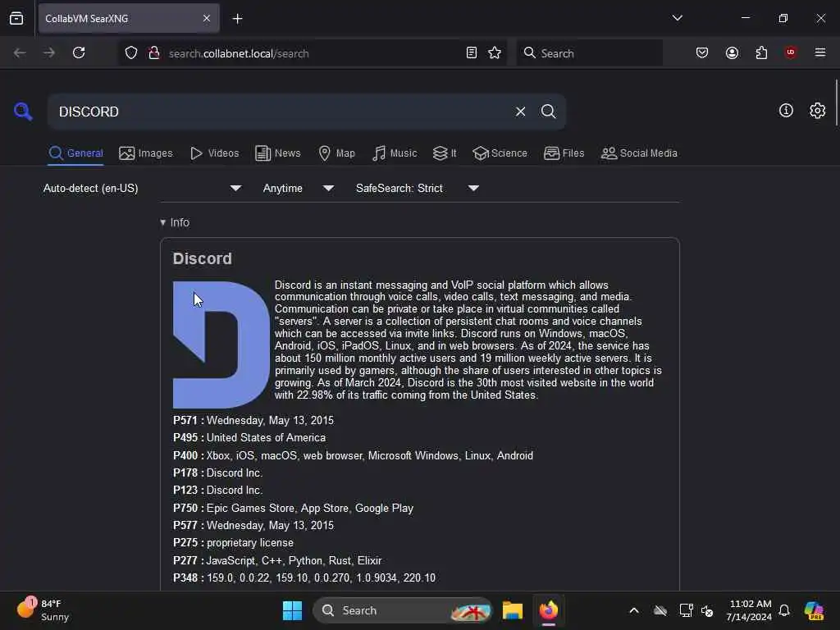The image size is (840, 630).
Task: Click the Firefox toolbar search box
Action: 589,53
